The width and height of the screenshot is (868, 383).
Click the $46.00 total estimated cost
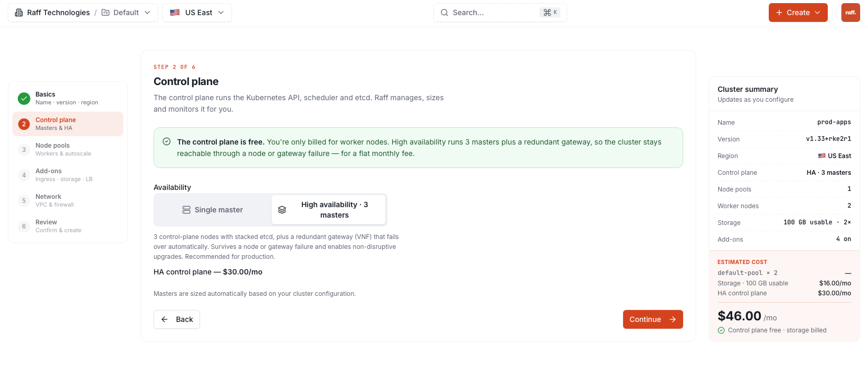point(740,316)
